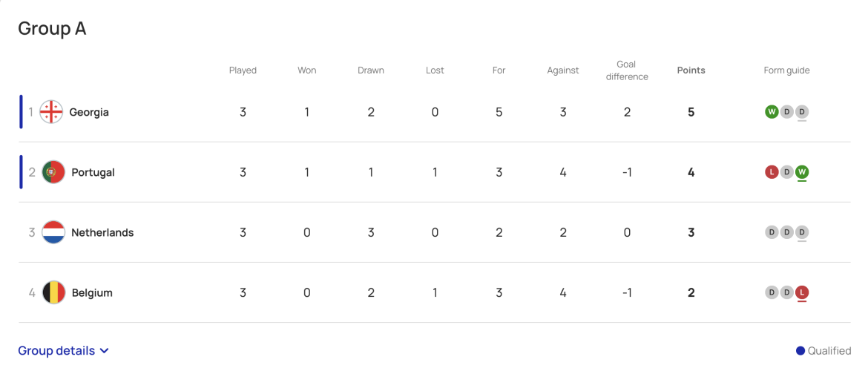Open the Netherlands team link
The image size is (868, 371).
click(x=102, y=232)
